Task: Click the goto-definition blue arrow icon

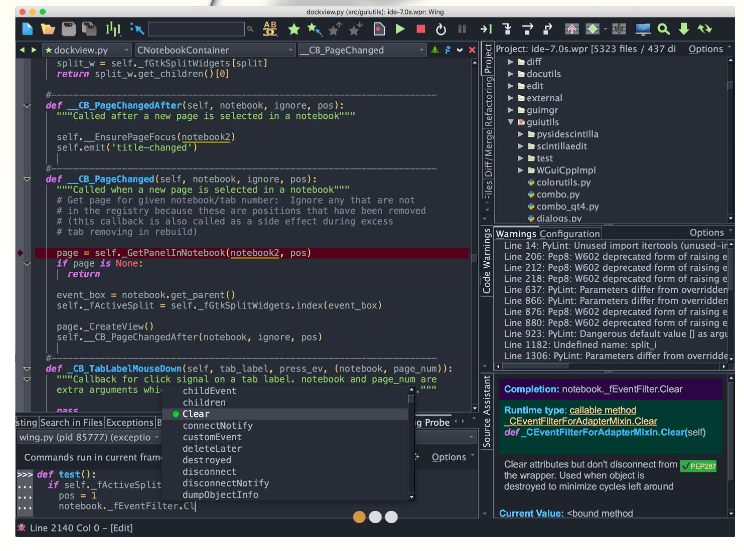Action: tap(137, 29)
